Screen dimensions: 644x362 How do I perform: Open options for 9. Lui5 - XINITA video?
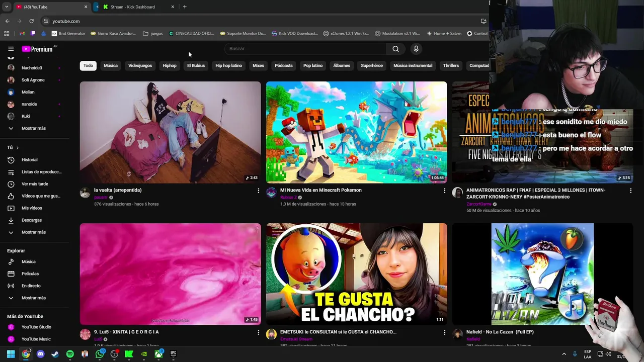coord(259,332)
